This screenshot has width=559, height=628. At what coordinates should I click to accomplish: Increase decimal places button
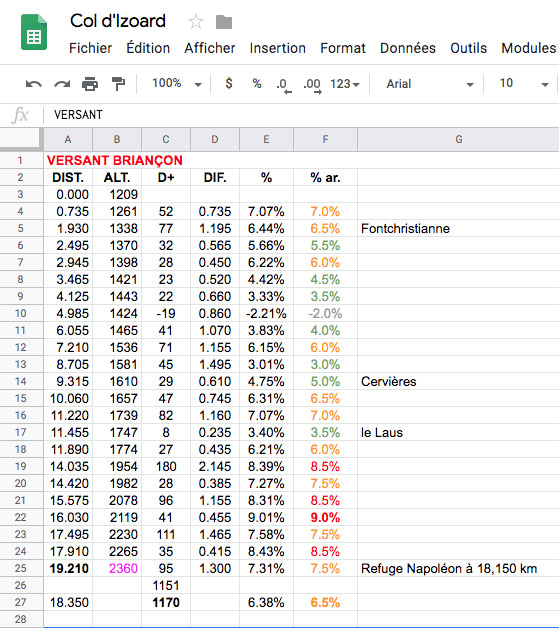coord(312,85)
